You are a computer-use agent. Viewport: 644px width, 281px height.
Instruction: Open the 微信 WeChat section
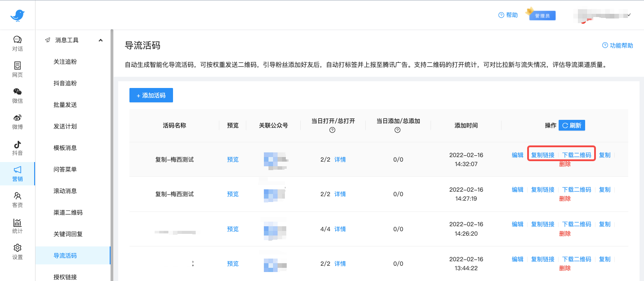coord(18,95)
